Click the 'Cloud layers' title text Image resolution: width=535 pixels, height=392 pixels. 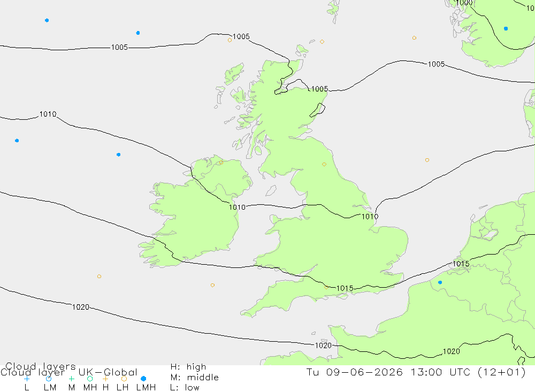tap(41, 366)
